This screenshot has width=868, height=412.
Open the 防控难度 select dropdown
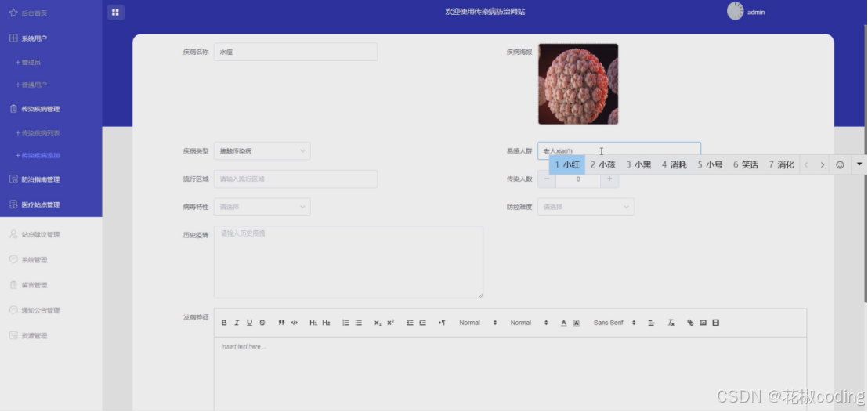(586, 207)
